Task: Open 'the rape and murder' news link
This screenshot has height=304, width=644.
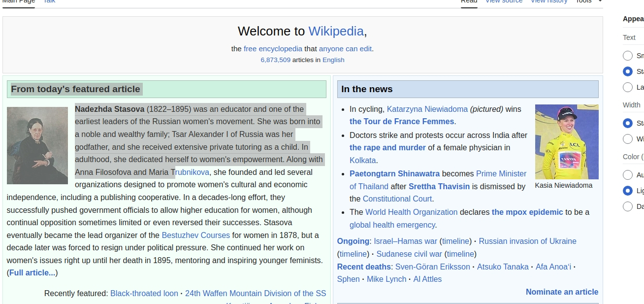Action: 387,147
